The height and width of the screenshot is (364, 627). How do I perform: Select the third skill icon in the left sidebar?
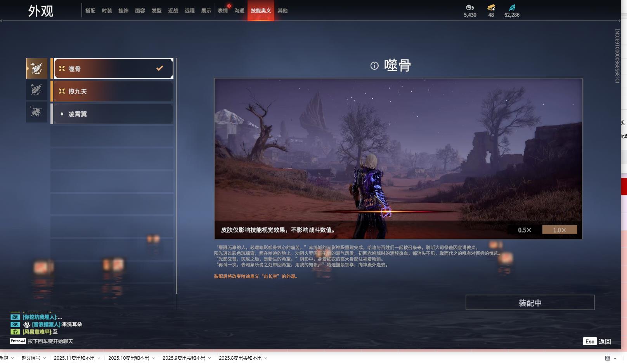[36, 112]
